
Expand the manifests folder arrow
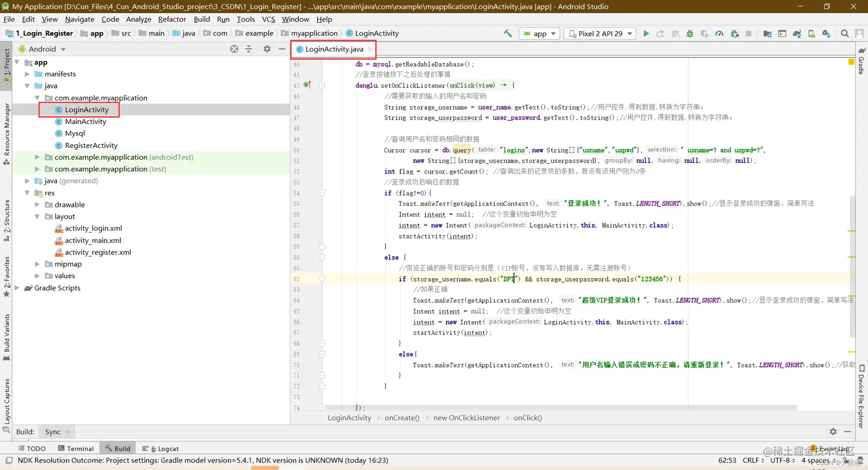27,74
